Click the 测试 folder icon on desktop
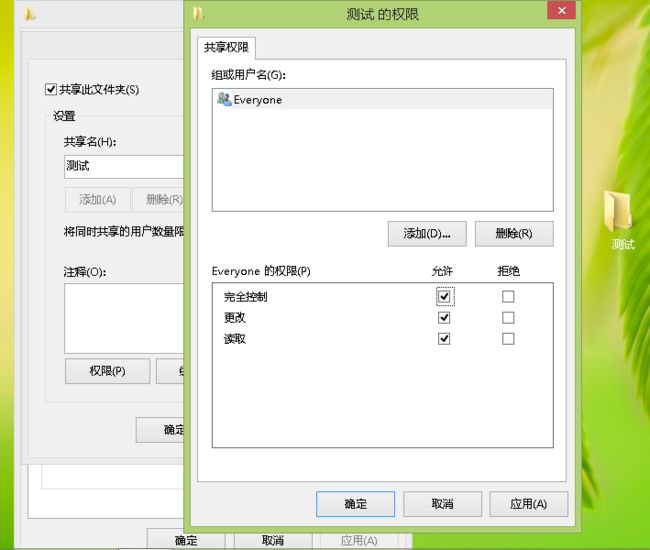This screenshot has width=650, height=550. tap(618, 211)
